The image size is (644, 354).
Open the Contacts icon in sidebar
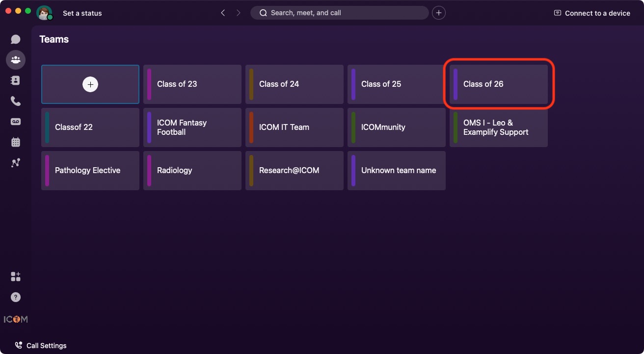click(x=16, y=80)
